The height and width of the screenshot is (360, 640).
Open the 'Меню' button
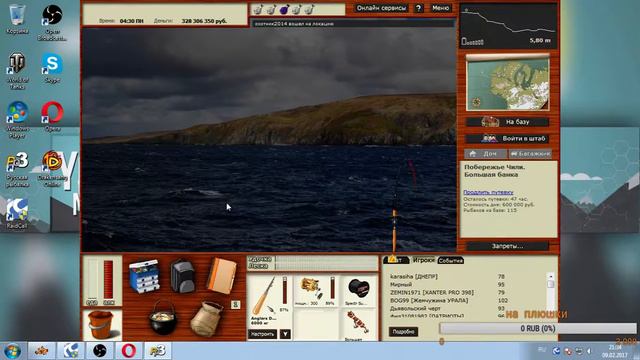440,8
